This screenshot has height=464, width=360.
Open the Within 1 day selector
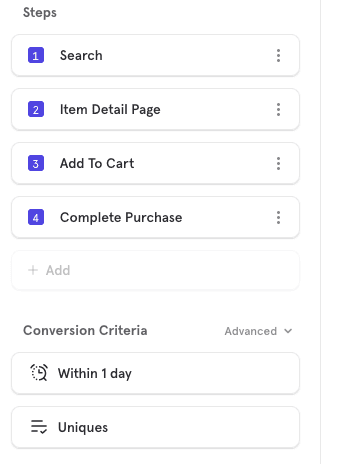pos(155,373)
